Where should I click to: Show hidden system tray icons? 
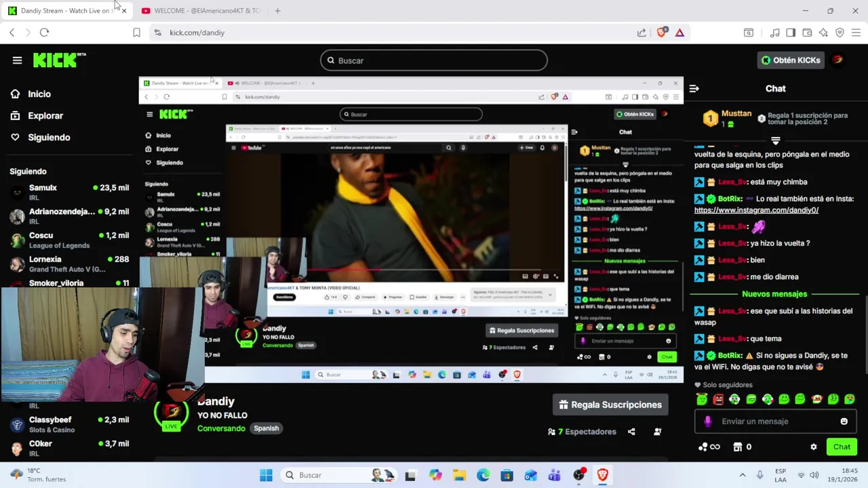[743, 475]
